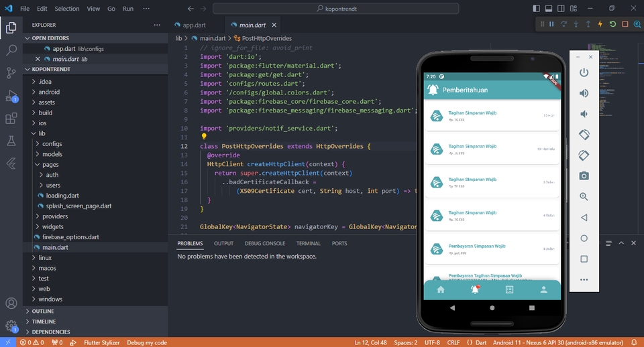The width and height of the screenshot is (644, 347).
Task: Restart the debug session
Action: [612, 24]
